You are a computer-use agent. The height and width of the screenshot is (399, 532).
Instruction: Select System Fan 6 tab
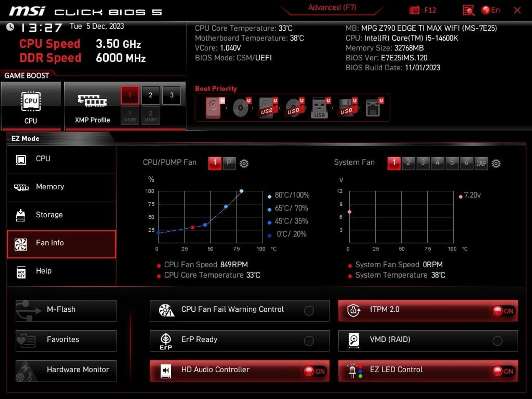click(x=467, y=163)
